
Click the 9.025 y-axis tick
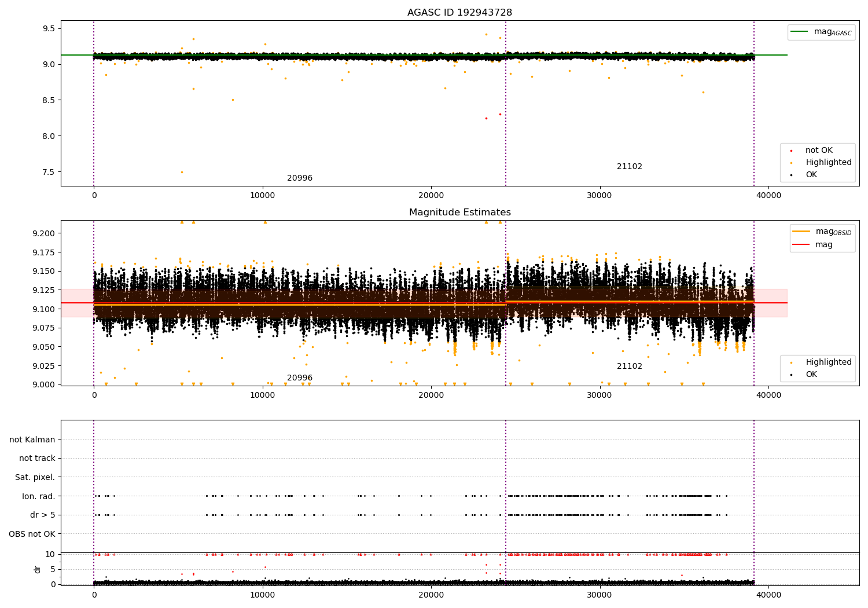[44, 366]
